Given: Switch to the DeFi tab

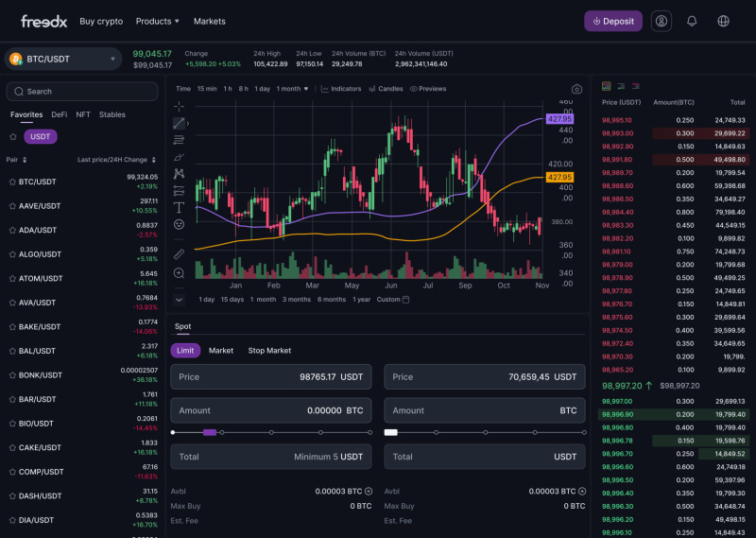Looking at the screenshot, I should 60,114.
